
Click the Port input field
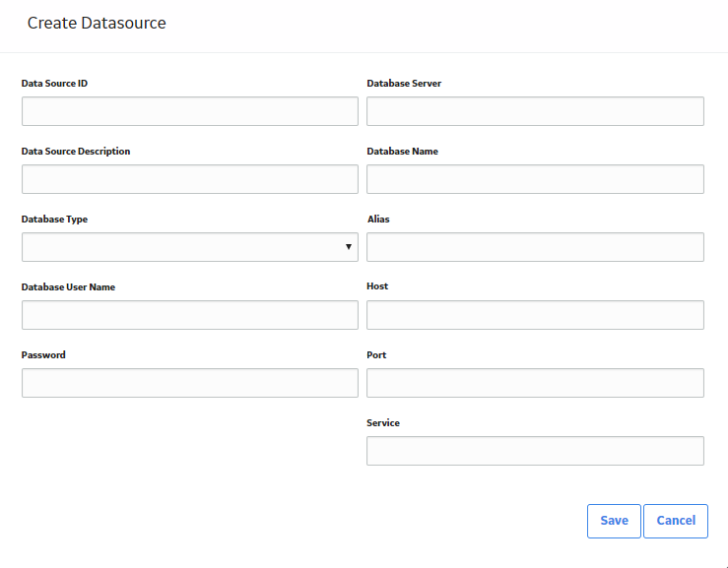tap(535, 383)
